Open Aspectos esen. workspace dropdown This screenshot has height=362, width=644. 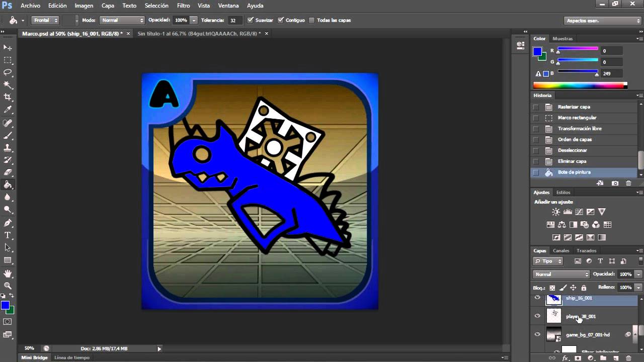(603, 21)
